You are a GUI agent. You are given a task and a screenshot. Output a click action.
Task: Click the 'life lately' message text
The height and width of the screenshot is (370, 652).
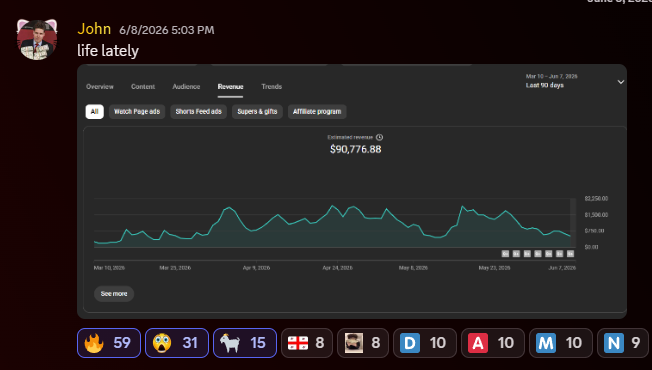click(108, 51)
